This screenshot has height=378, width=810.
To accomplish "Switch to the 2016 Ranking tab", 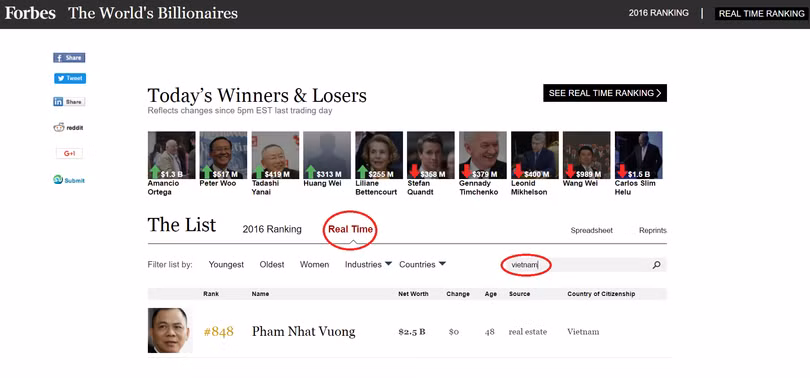I will pyautogui.click(x=272, y=230).
